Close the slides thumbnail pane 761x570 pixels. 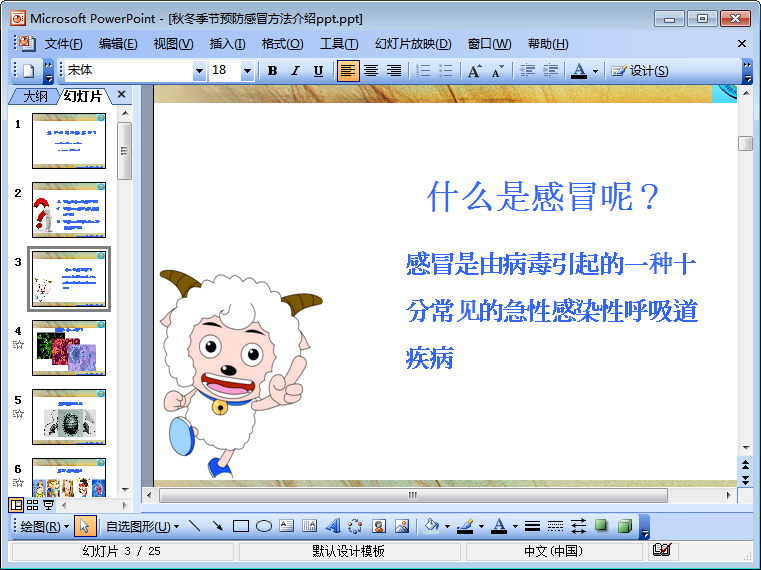coord(122,94)
